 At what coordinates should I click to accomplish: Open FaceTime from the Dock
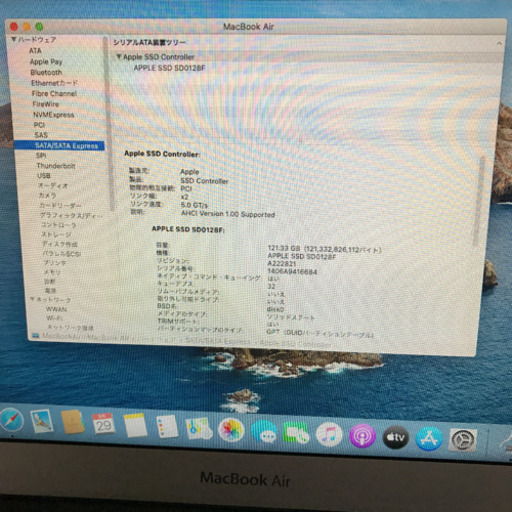pyautogui.click(x=296, y=433)
